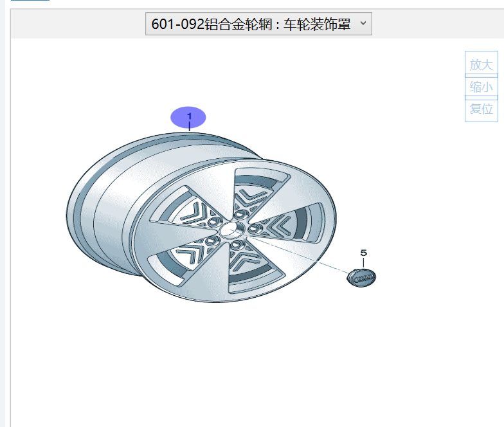This screenshot has width=504, height=427.
Task: Click the central hub hole of the wheel
Action: pos(229,229)
